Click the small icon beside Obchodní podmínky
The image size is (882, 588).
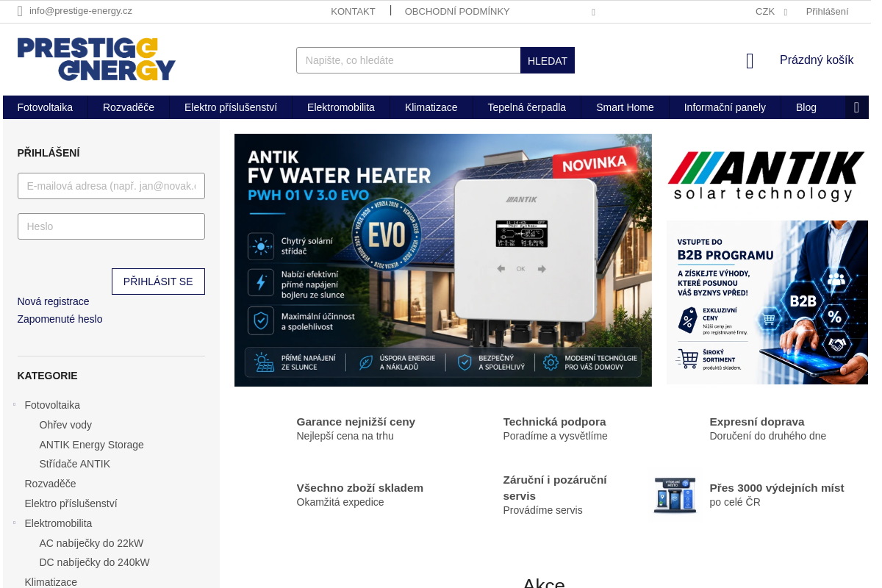pos(593,12)
